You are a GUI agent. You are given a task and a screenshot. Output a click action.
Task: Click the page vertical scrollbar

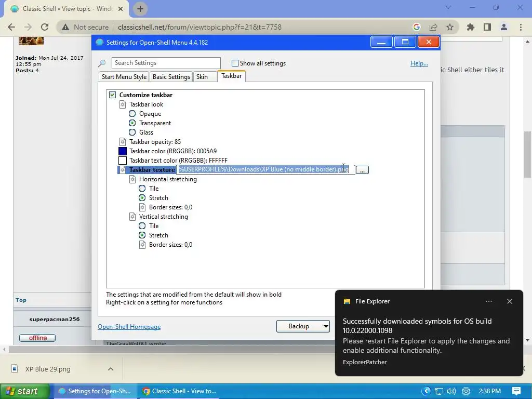528,154
